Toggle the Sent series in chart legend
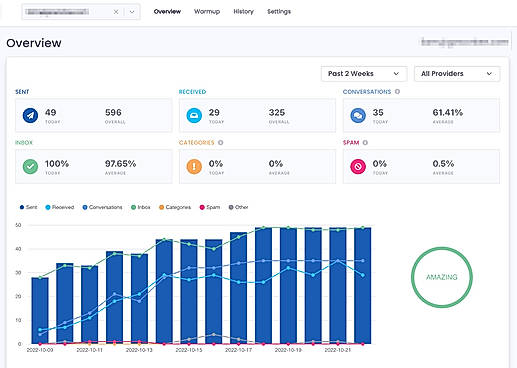Viewport: 517px width, 368px height. 29,207
